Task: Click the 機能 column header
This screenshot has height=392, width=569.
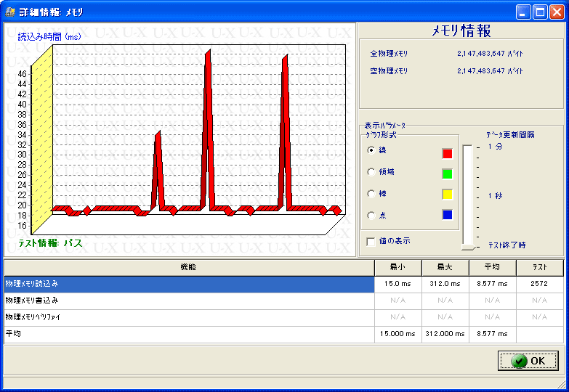Action: point(188,267)
